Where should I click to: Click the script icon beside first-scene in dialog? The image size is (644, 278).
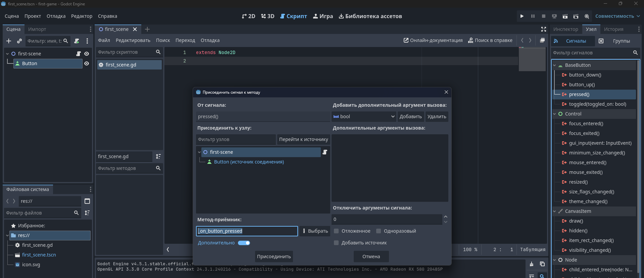click(x=325, y=152)
